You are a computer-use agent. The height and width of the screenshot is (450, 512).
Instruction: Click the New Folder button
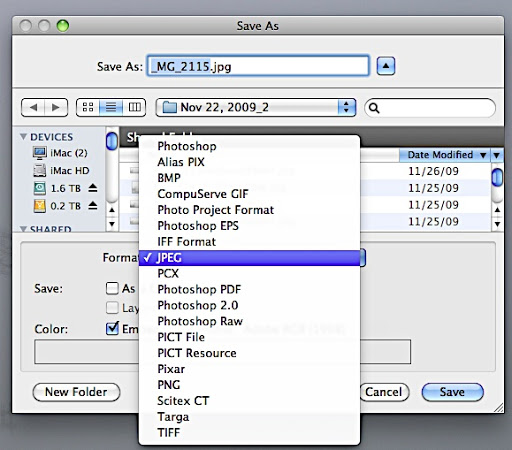(76, 392)
